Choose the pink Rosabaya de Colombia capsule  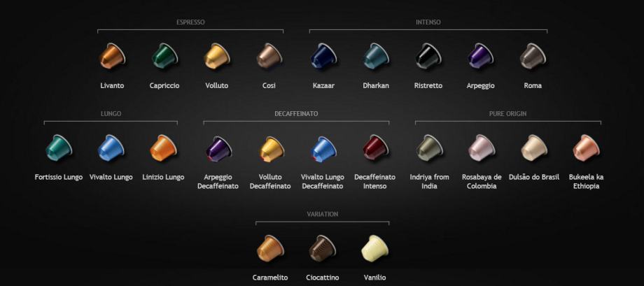(482, 148)
